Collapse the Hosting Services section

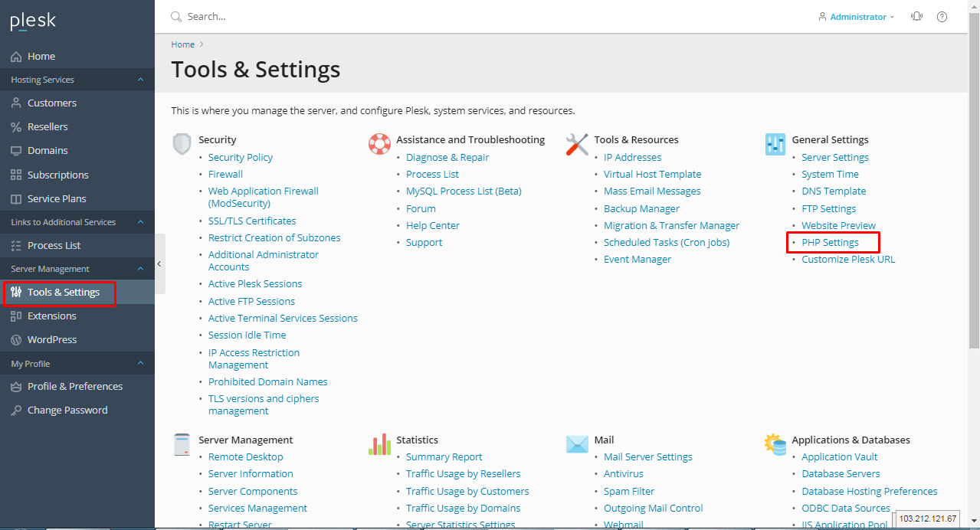140,80
